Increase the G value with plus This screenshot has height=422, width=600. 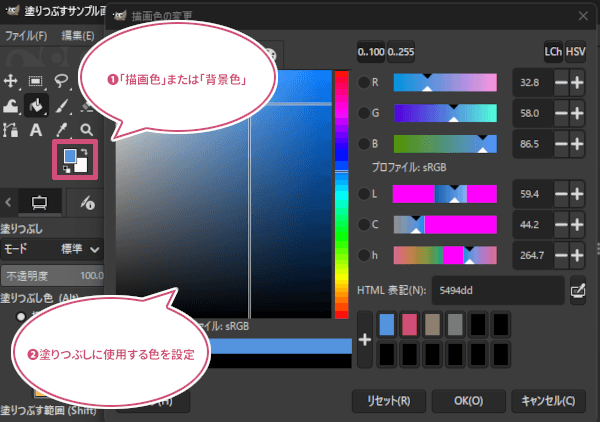tap(577, 113)
